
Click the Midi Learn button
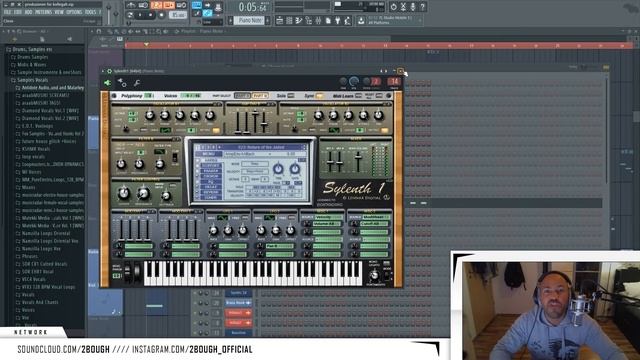pos(358,96)
